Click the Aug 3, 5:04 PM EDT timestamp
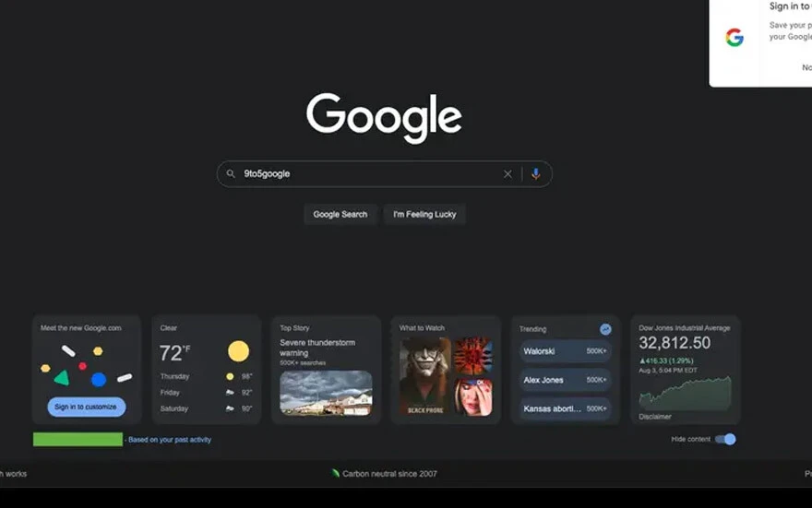 tap(668, 371)
